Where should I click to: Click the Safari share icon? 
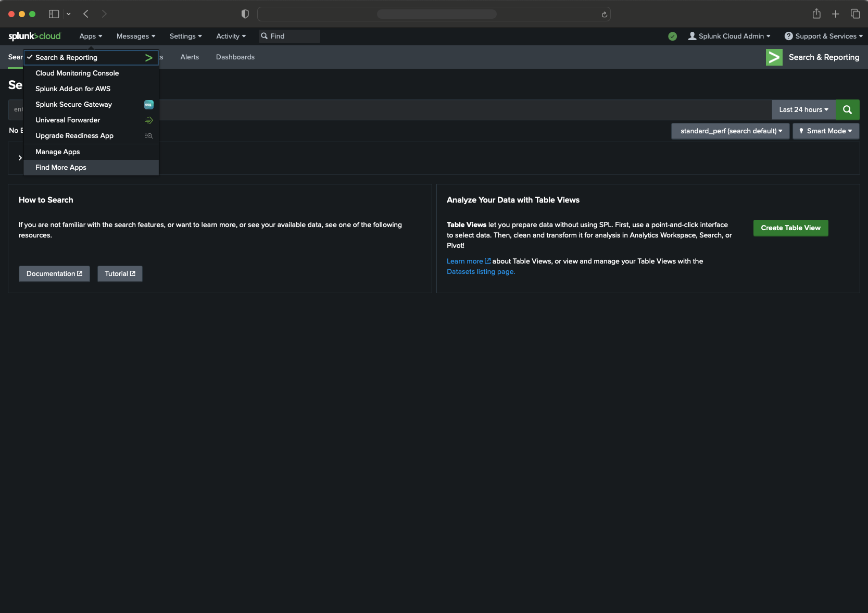pyautogui.click(x=816, y=14)
